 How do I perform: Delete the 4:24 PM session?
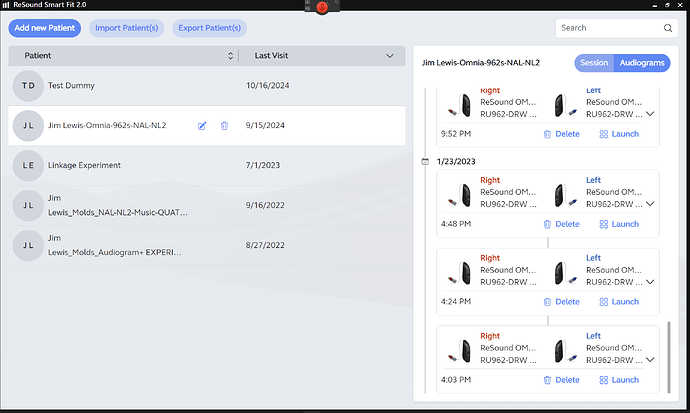562,302
